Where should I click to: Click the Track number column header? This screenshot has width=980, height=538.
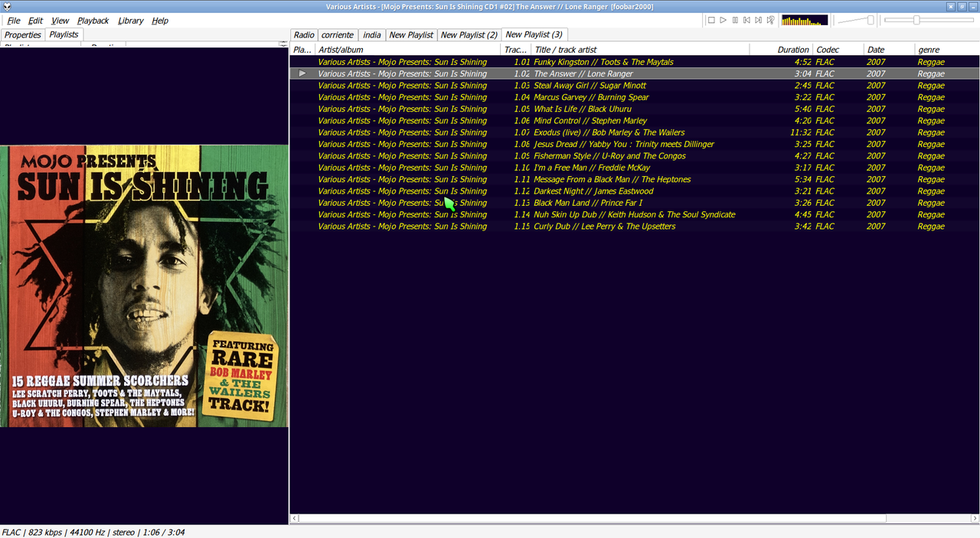[516, 50]
